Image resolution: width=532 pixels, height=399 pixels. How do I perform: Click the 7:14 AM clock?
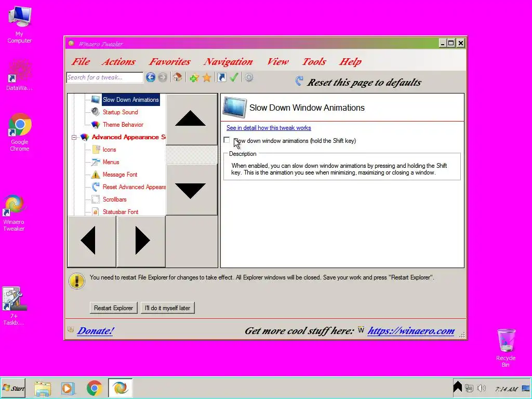coord(506,389)
